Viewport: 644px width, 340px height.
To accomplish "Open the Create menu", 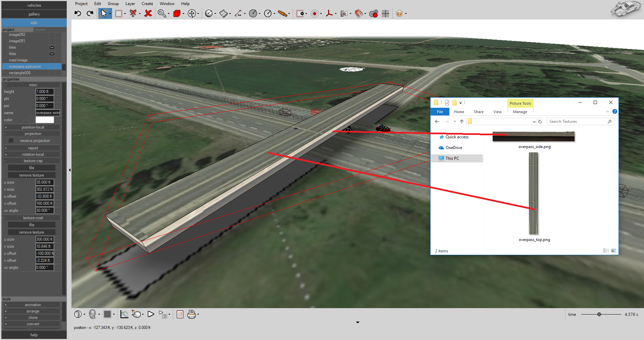I will pos(147,4).
